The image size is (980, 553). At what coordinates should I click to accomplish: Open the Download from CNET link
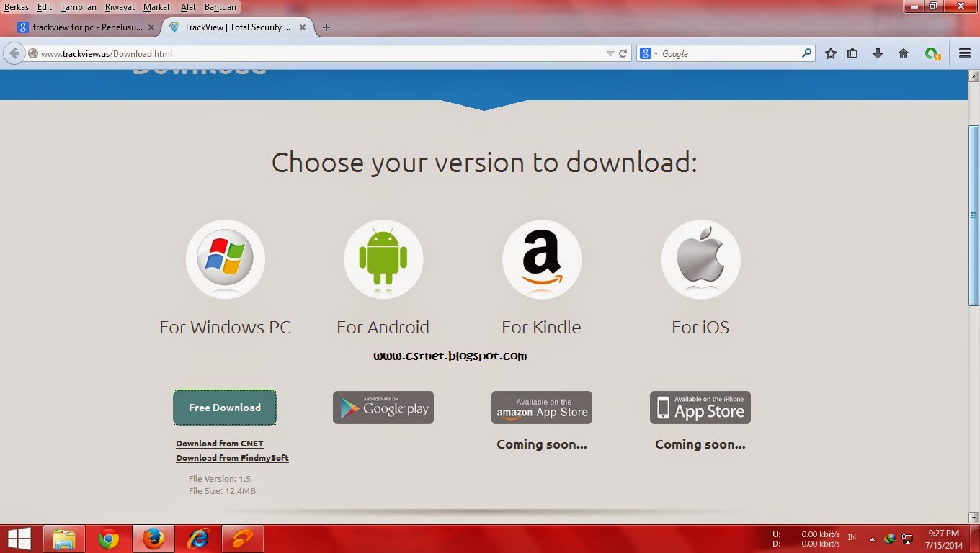coord(220,444)
